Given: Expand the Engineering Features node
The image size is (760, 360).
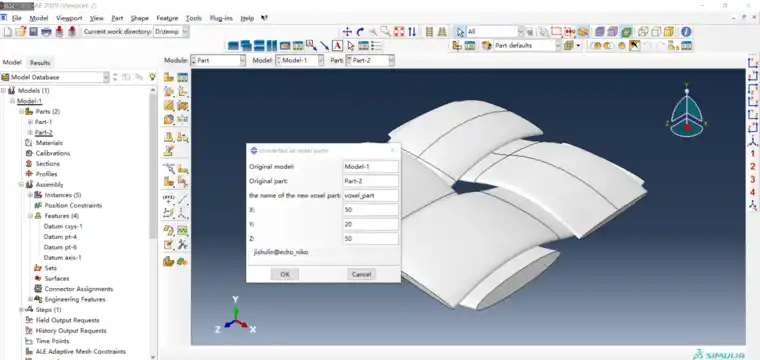Looking at the screenshot, I should [30, 299].
